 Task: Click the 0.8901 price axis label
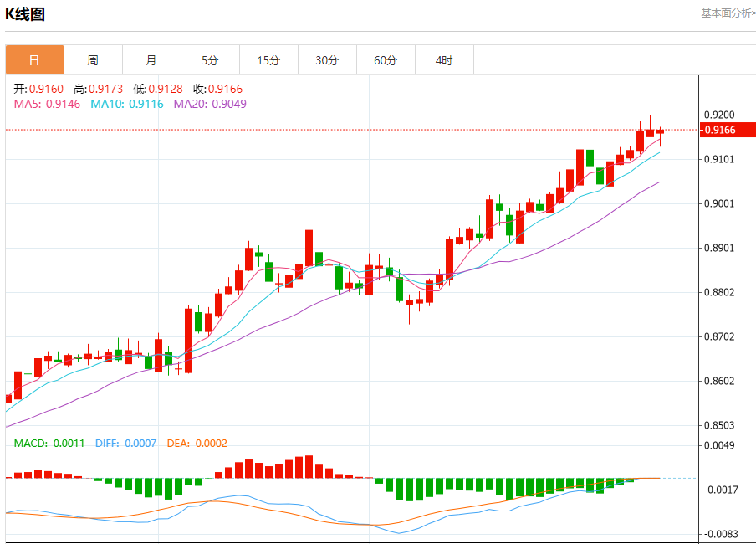(x=719, y=248)
